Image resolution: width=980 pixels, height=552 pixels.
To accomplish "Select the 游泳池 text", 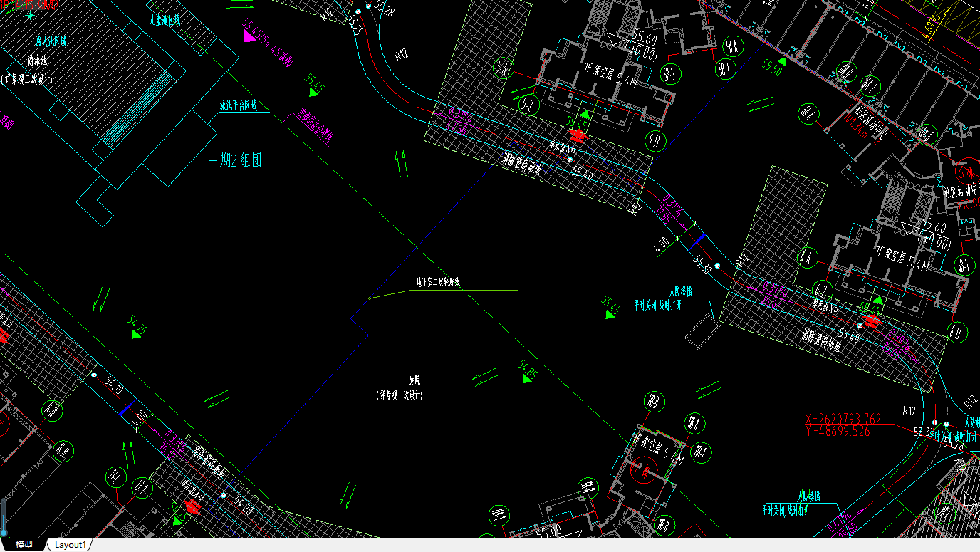I will (x=36, y=61).
